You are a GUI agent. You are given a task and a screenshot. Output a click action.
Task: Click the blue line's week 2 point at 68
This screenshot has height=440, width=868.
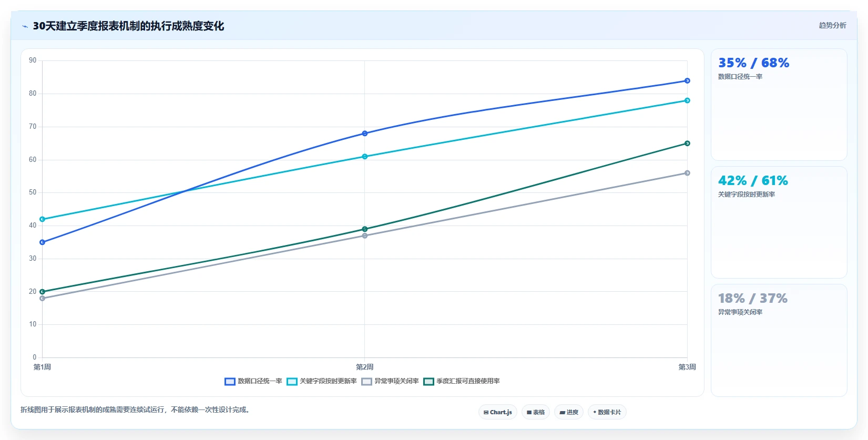coord(365,134)
